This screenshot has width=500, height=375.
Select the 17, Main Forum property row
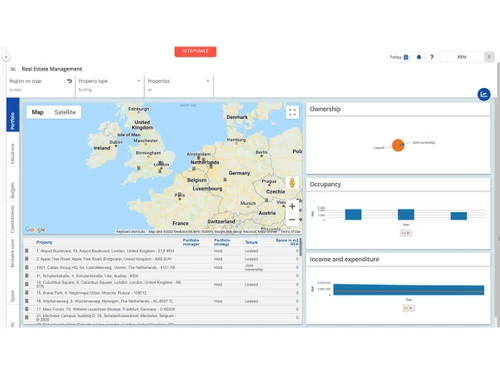pyautogui.click(x=162, y=309)
